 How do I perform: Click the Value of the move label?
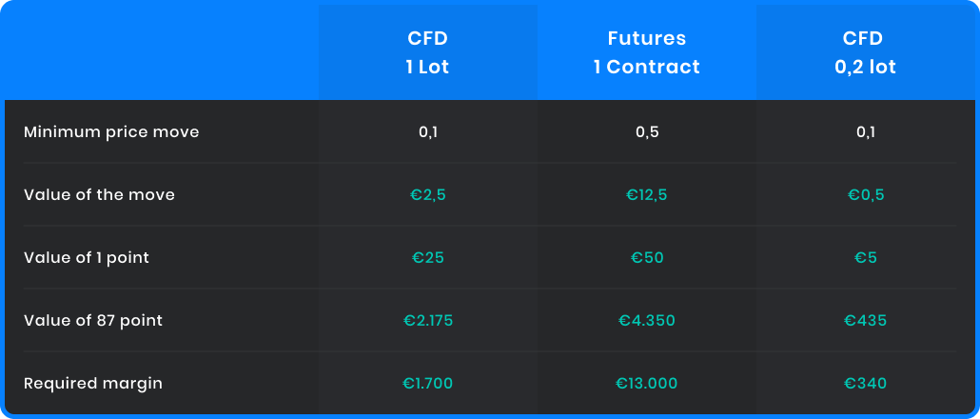click(x=99, y=194)
